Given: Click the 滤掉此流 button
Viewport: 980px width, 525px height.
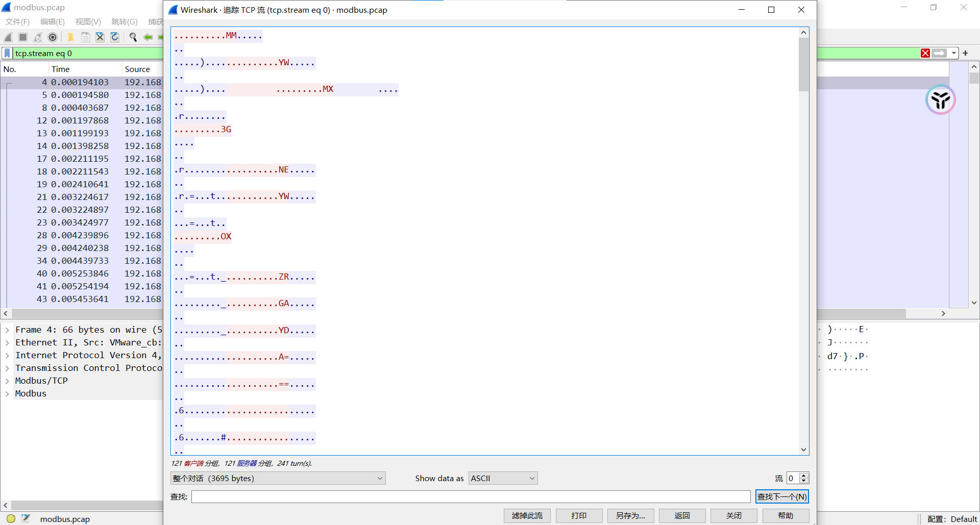Looking at the screenshot, I should click(527, 516).
